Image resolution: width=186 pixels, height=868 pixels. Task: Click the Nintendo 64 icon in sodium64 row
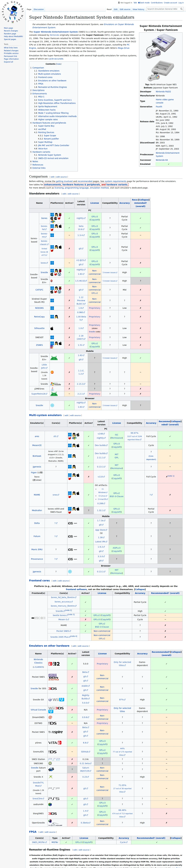coord(50,805)
